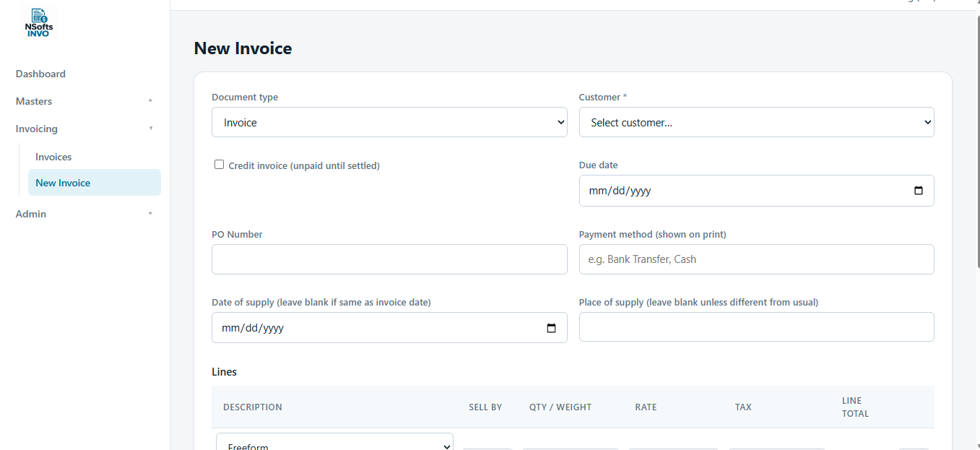Open the Document type dropdown

[389, 122]
